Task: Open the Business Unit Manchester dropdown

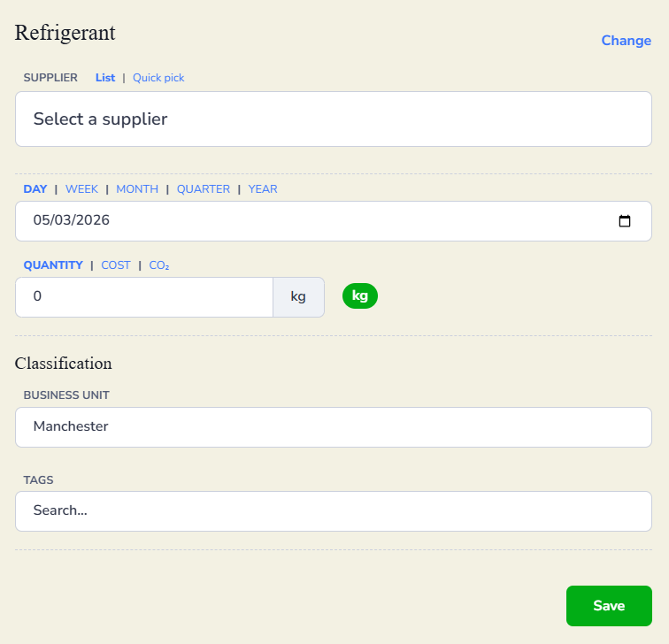Action: [x=334, y=427]
